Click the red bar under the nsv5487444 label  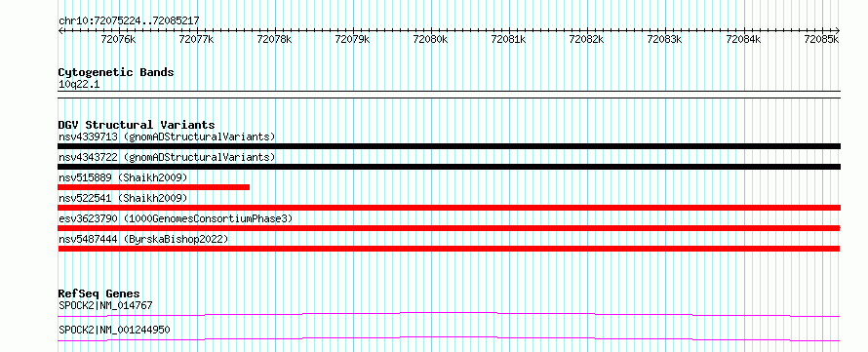point(449,249)
